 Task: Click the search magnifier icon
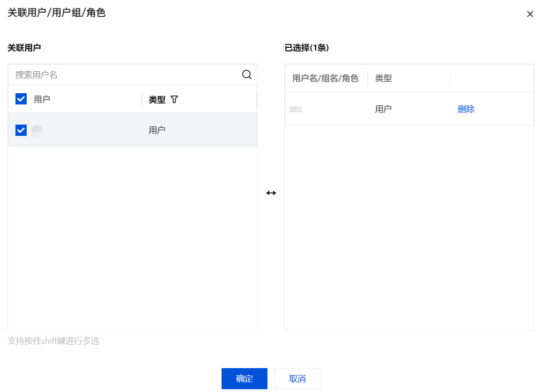(247, 74)
